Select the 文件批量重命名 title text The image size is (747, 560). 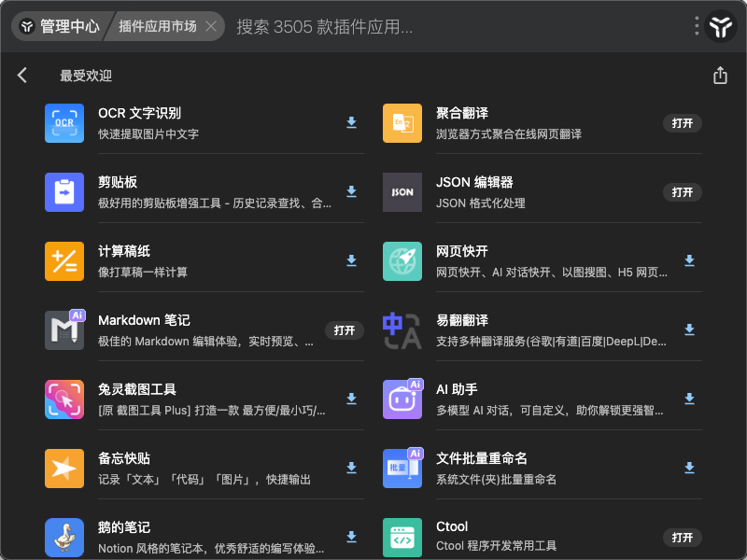pyautogui.click(x=482, y=458)
